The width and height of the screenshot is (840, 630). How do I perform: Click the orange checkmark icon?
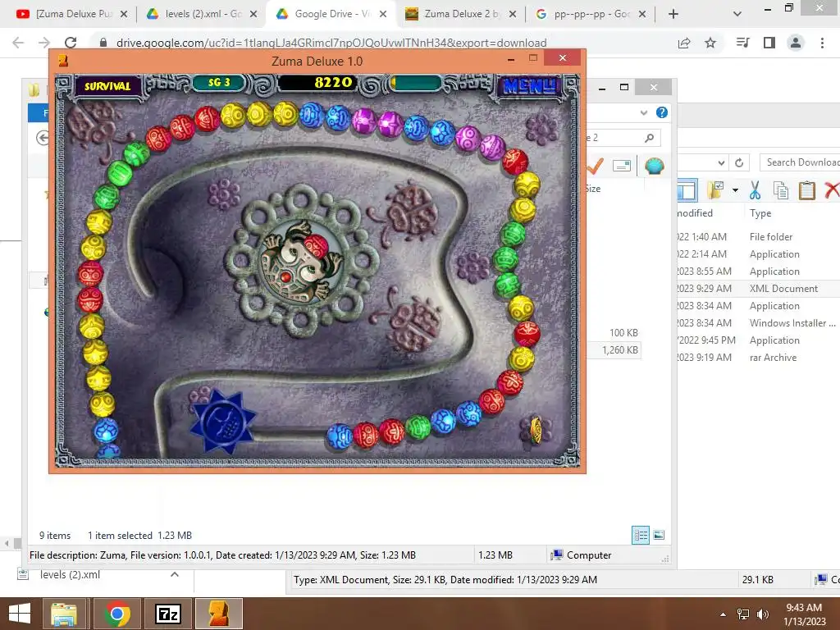tap(596, 166)
